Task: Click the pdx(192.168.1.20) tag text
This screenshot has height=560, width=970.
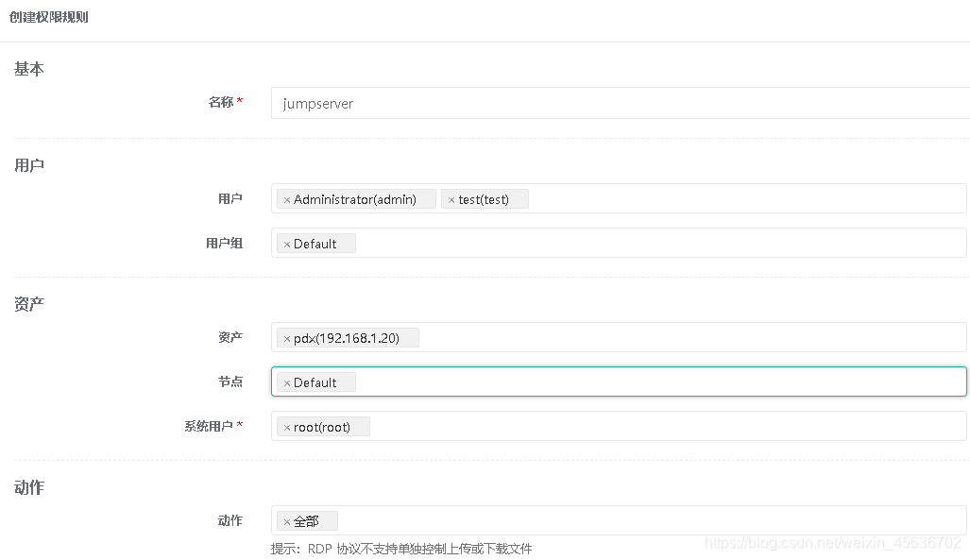Action: tap(347, 338)
